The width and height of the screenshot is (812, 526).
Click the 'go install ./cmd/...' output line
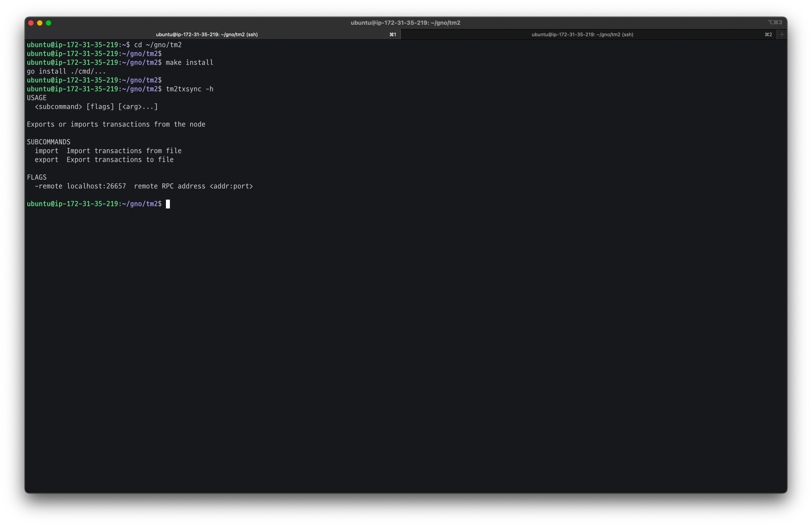(66, 71)
